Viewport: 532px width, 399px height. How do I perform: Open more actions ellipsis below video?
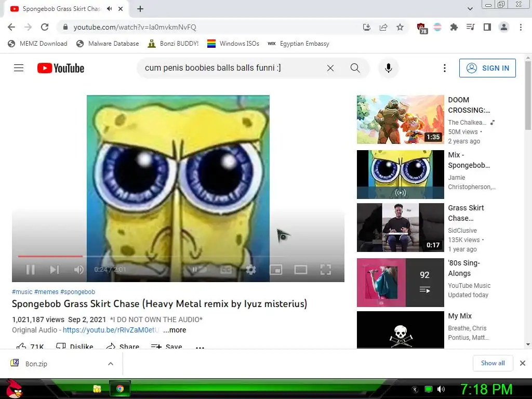pos(200,347)
